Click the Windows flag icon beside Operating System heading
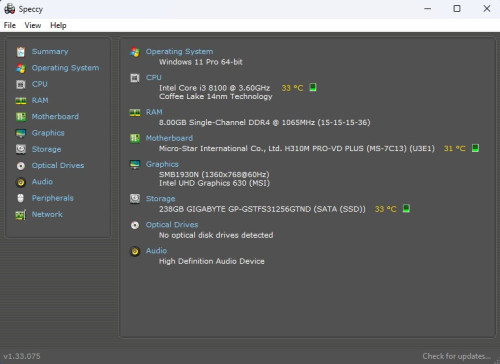This screenshot has height=364, width=500. (135, 52)
